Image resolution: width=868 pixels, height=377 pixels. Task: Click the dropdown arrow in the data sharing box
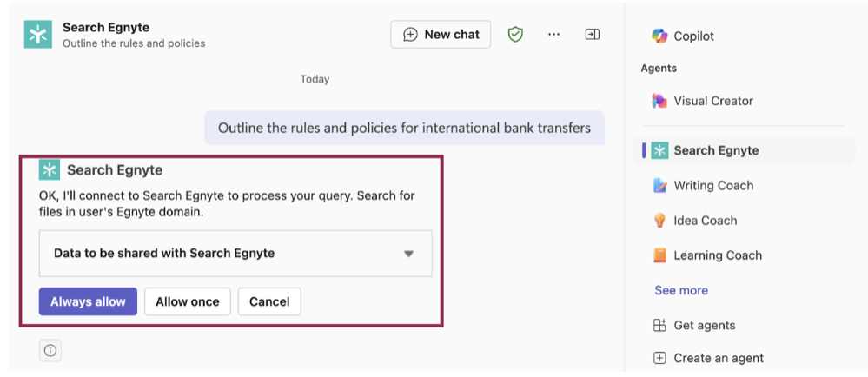click(408, 255)
